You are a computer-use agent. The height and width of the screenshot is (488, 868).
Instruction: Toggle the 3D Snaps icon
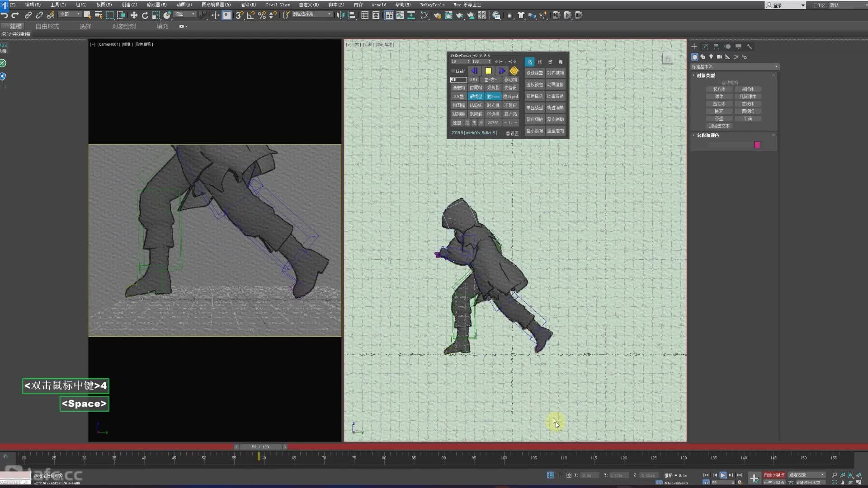click(x=239, y=15)
